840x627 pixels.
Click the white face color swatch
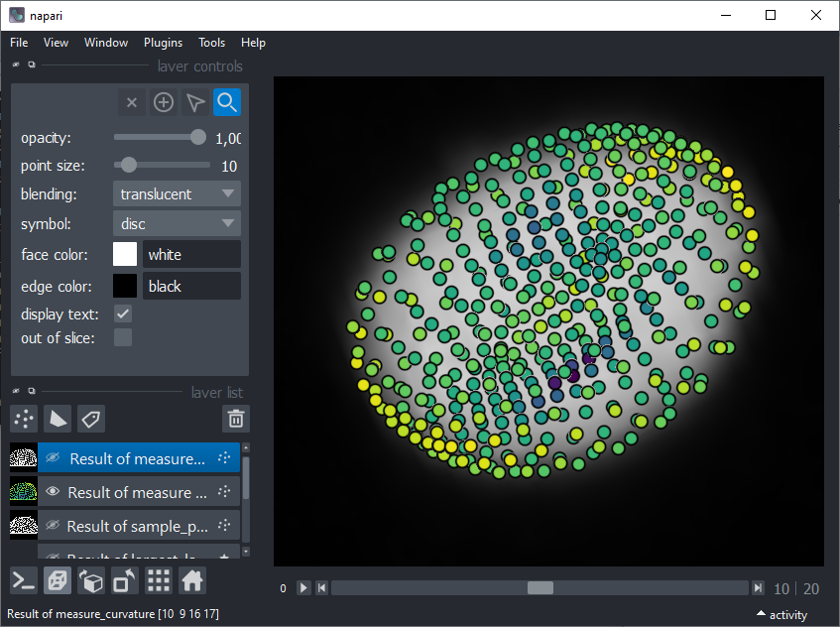point(125,254)
